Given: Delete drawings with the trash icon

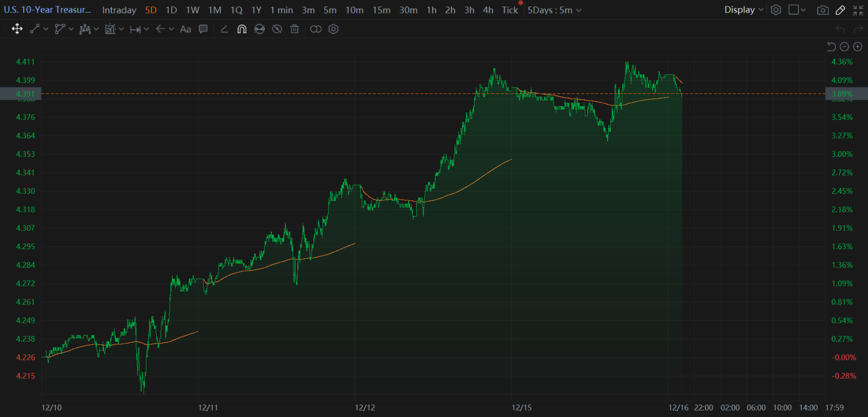Looking at the screenshot, I should pyautogui.click(x=295, y=29).
